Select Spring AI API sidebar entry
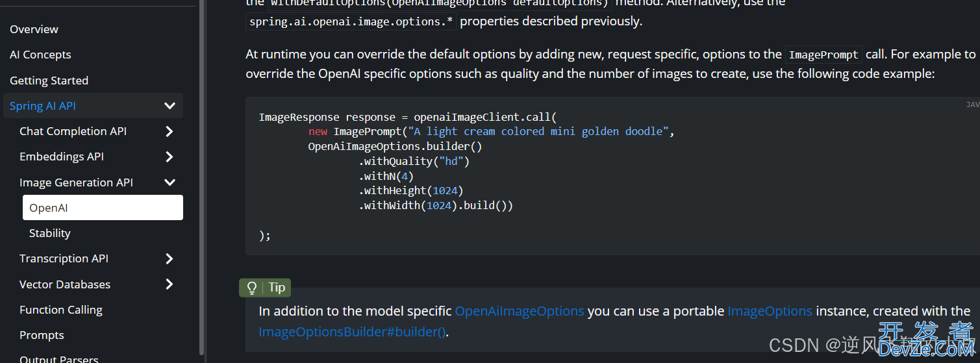Viewport: 980px width, 363px height. click(43, 106)
